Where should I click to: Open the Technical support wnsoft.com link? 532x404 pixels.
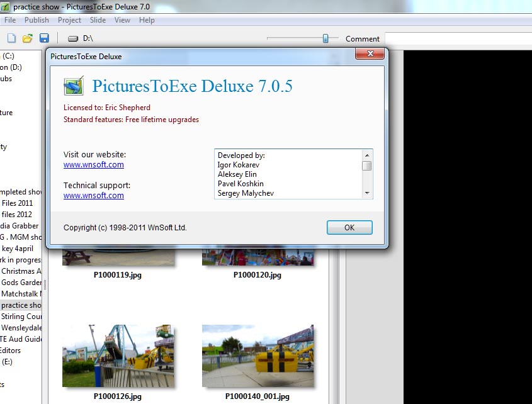(x=94, y=195)
